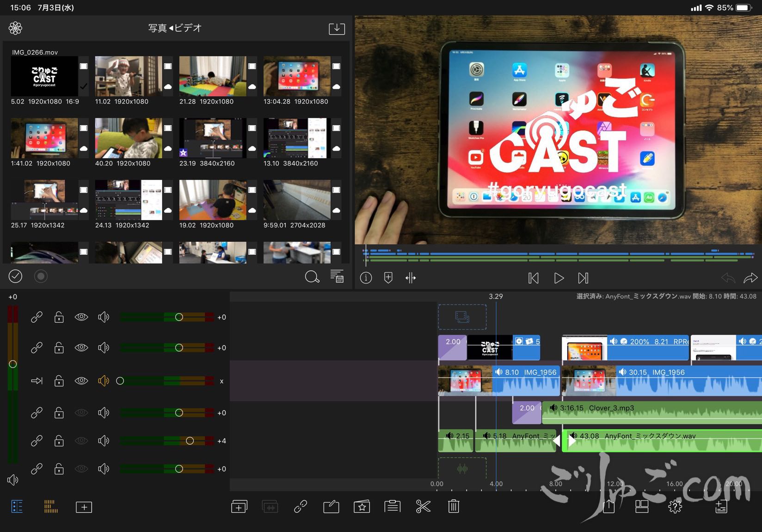This screenshot has width=762, height=532.
Task: Add a new track with plus icon
Action: (84, 507)
